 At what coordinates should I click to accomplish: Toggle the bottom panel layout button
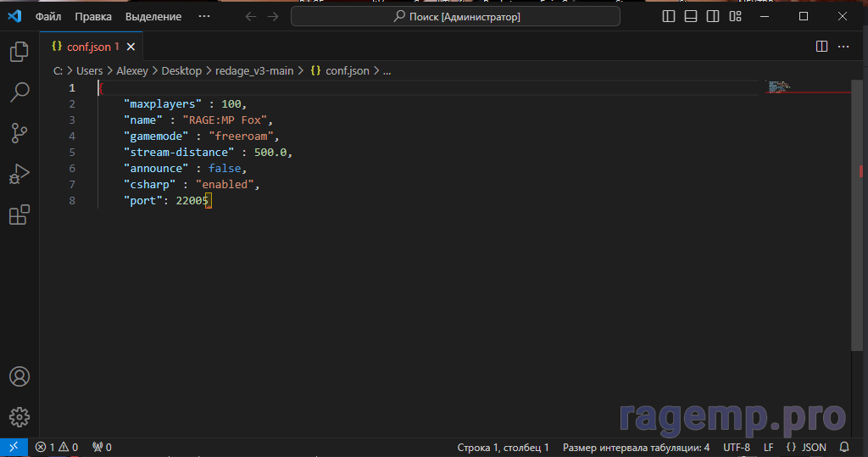click(691, 16)
